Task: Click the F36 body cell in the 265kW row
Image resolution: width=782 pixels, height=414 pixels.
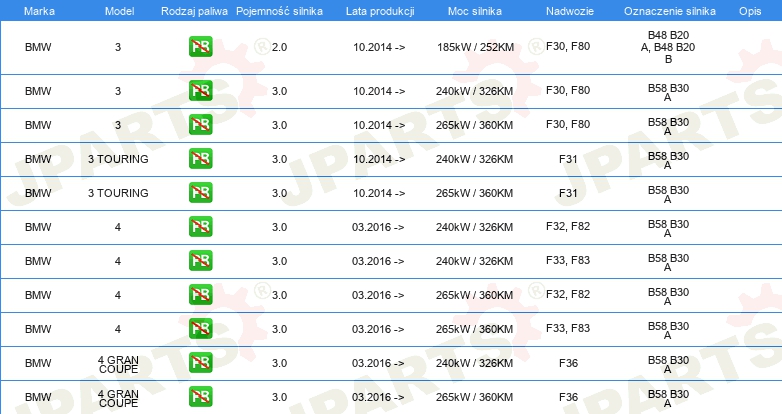Action: (x=568, y=397)
